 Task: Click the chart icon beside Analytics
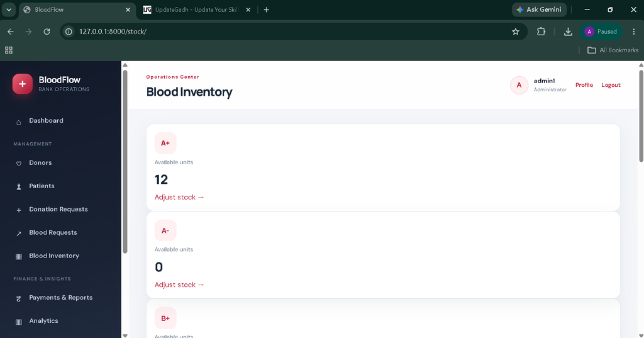click(18, 322)
